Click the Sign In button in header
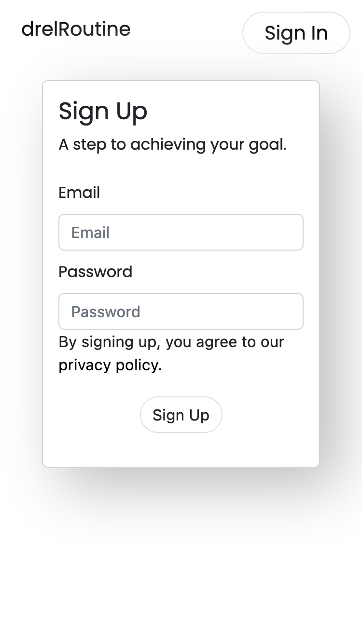 (296, 33)
